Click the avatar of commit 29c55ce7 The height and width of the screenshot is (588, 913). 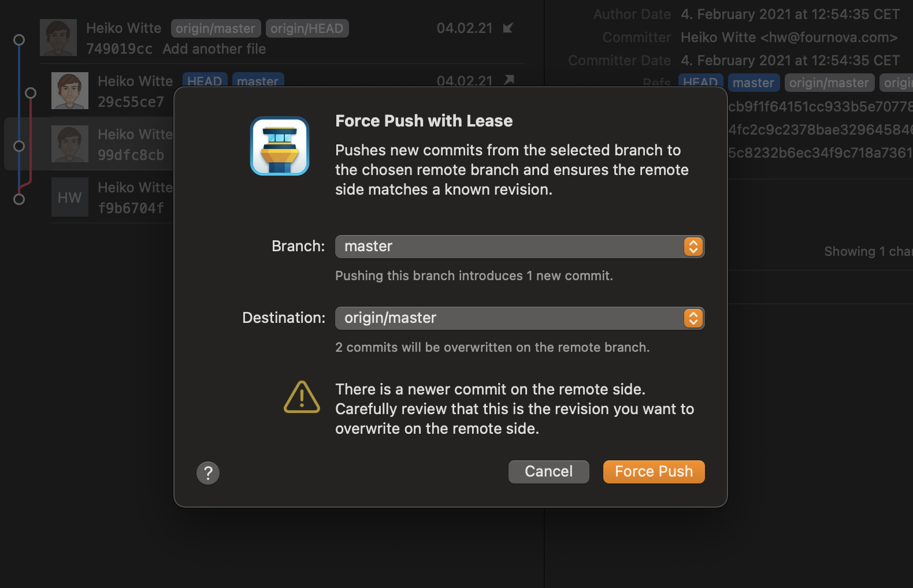tap(69, 91)
